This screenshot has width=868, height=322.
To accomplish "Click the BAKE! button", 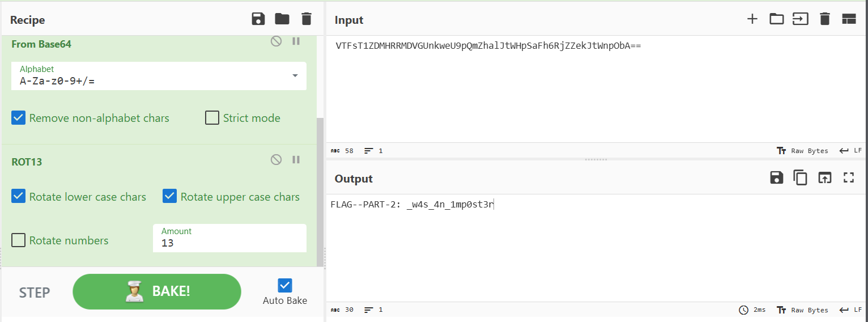I will [x=157, y=291].
